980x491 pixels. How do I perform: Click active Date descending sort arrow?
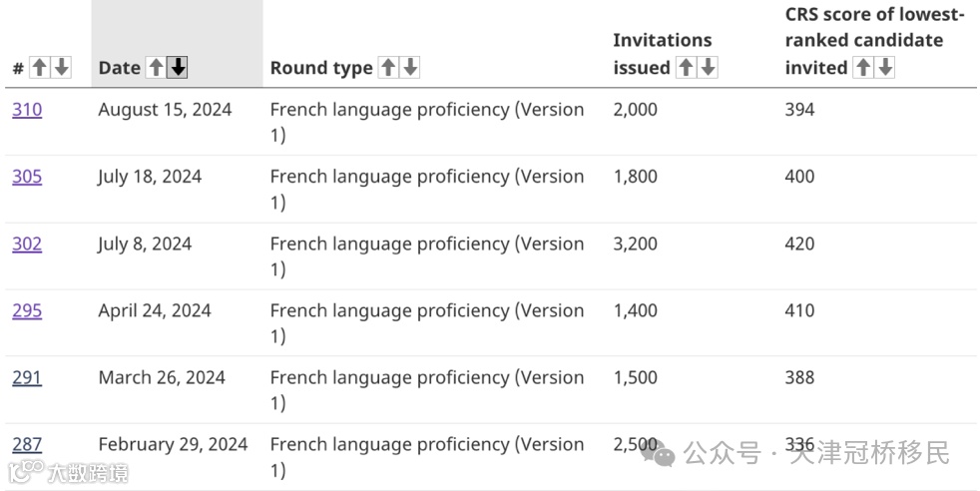click(x=178, y=68)
